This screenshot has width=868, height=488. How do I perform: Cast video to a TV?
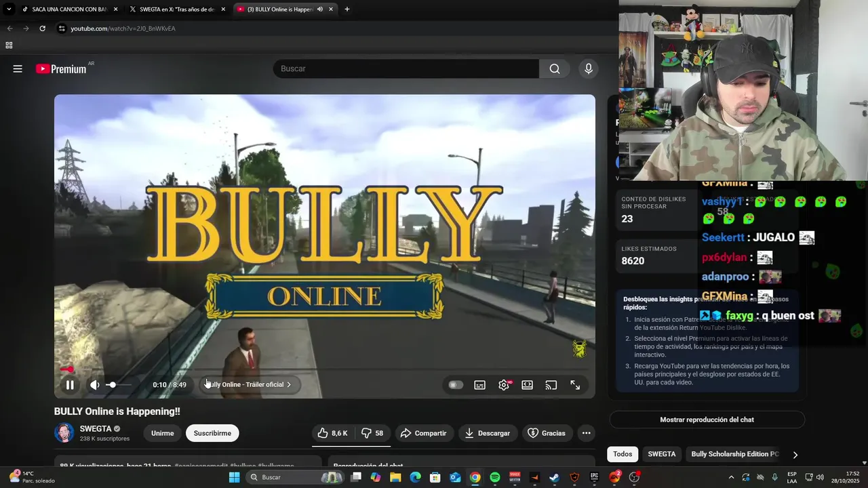[x=551, y=385]
